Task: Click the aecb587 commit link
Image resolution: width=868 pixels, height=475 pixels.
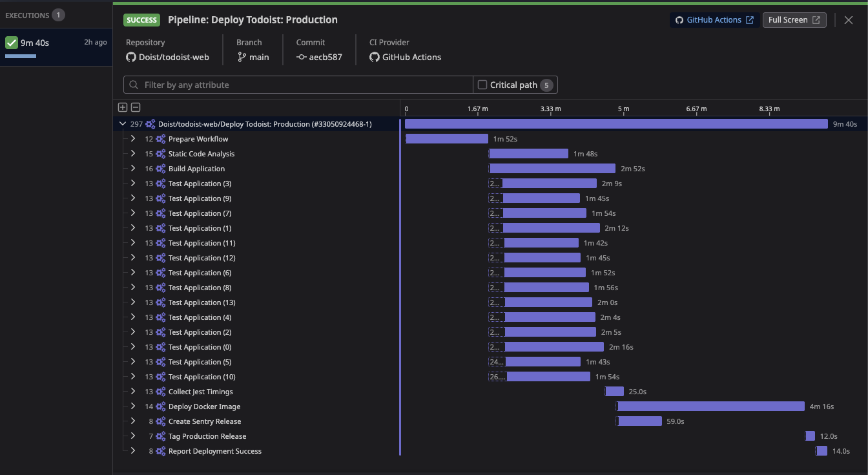Action: pos(325,57)
